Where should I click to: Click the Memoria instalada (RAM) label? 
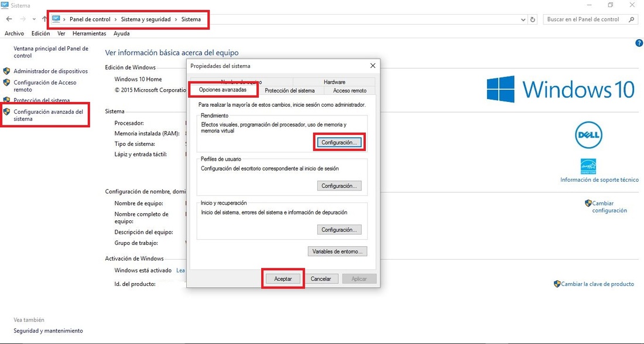pyautogui.click(x=147, y=134)
